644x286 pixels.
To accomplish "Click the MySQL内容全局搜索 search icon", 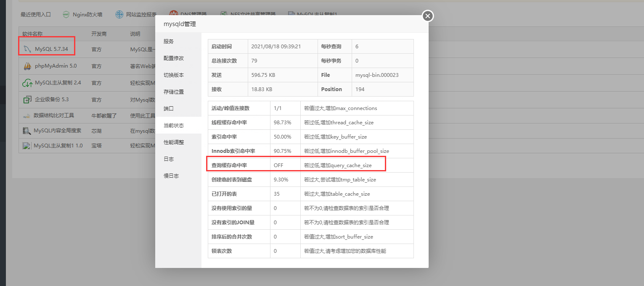I will (x=27, y=131).
